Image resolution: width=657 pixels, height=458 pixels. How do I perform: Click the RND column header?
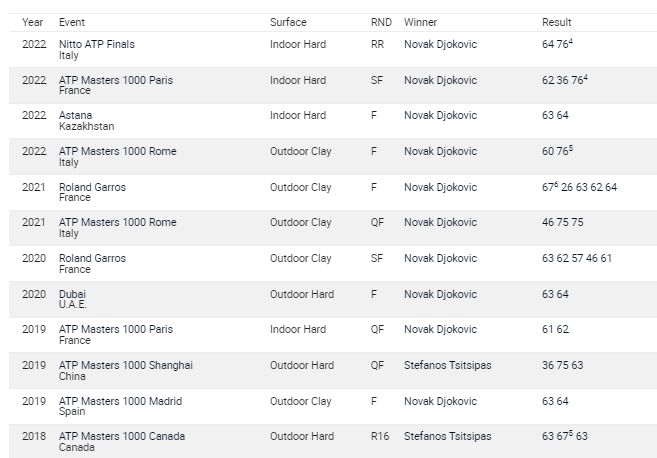pos(381,22)
